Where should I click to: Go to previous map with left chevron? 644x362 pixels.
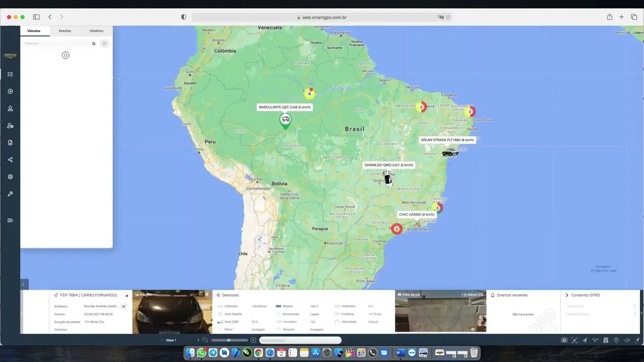pos(162,340)
